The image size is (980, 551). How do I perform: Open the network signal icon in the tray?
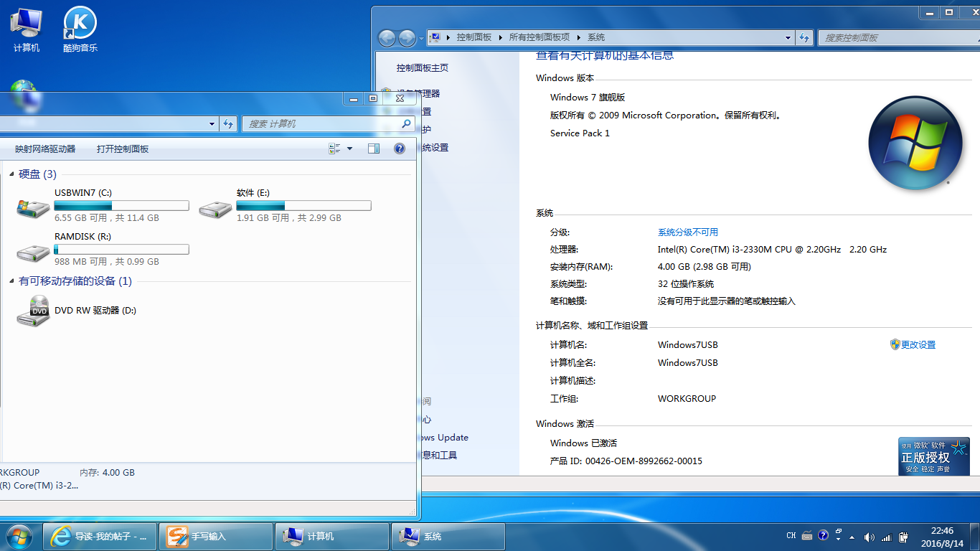tap(886, 537)
